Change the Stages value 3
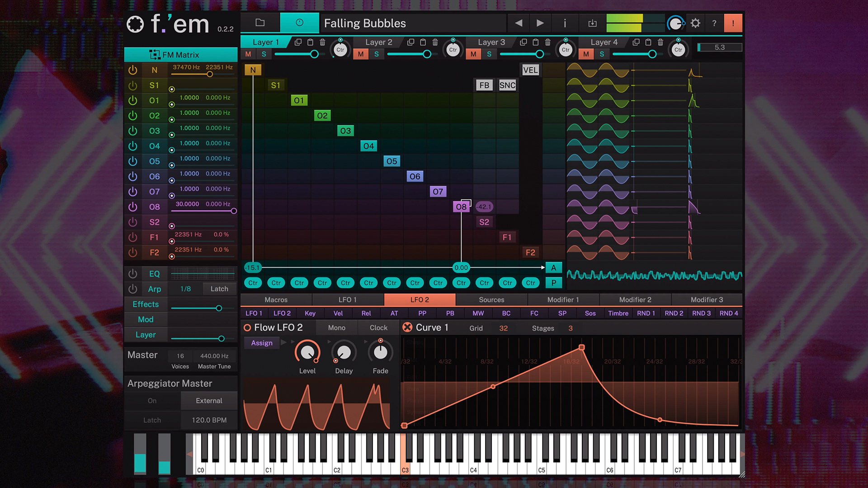Image resolution: width=868 pixels, height=488 pixels. [x=570, y=328]
